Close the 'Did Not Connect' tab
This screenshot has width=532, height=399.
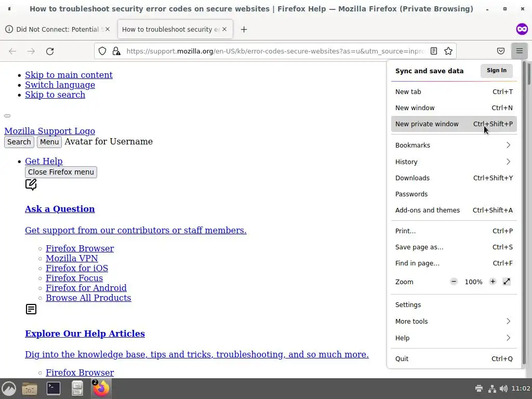(108, 29)
